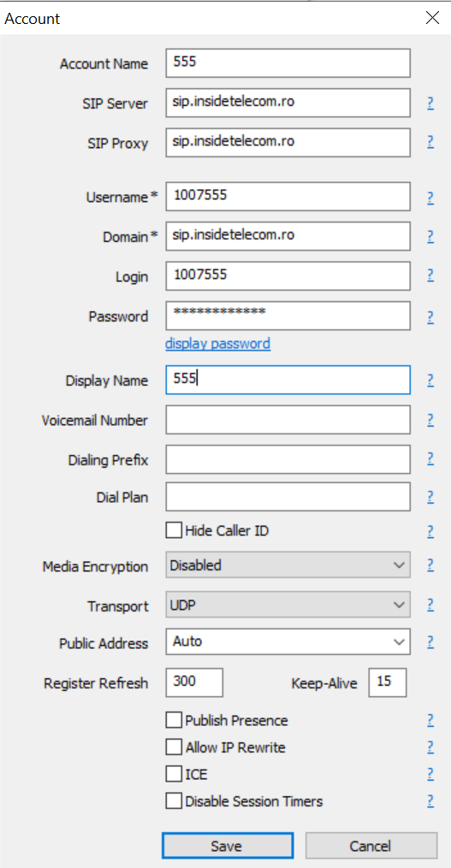451x868 pixels.
Task: Click help link for Media Encryption
Action: point(430,565)
